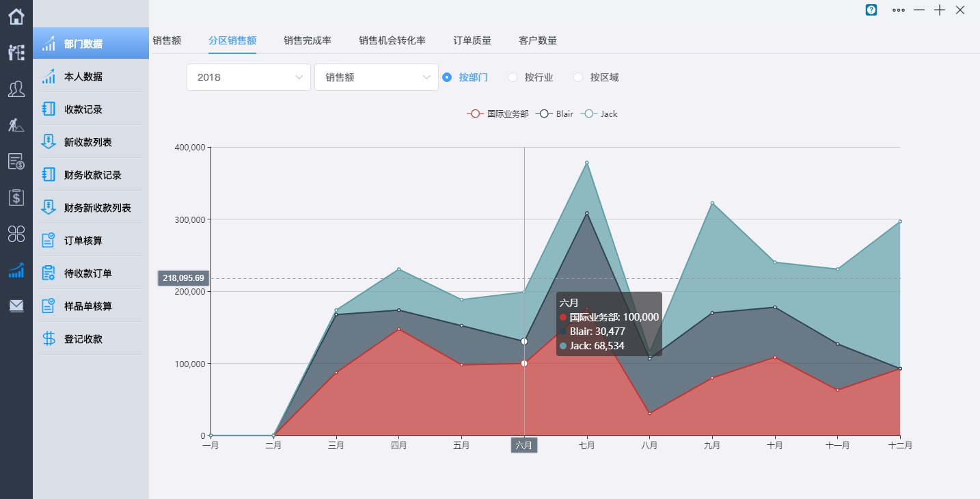Switch to the 销售完成率 tab
The image size is (980, 499).
(x=308, y=40)
